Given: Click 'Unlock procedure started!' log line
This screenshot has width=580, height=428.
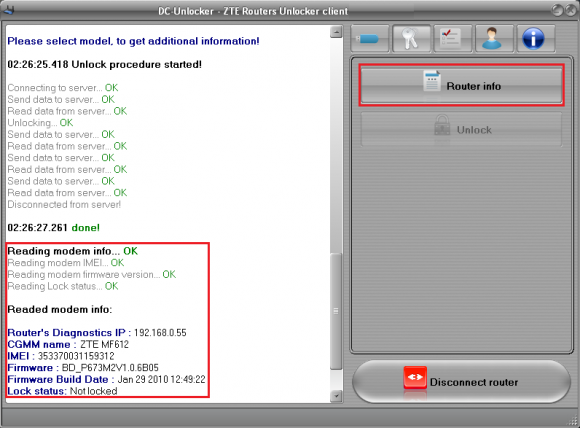Looking at the screenshot, I should point(105,64).
